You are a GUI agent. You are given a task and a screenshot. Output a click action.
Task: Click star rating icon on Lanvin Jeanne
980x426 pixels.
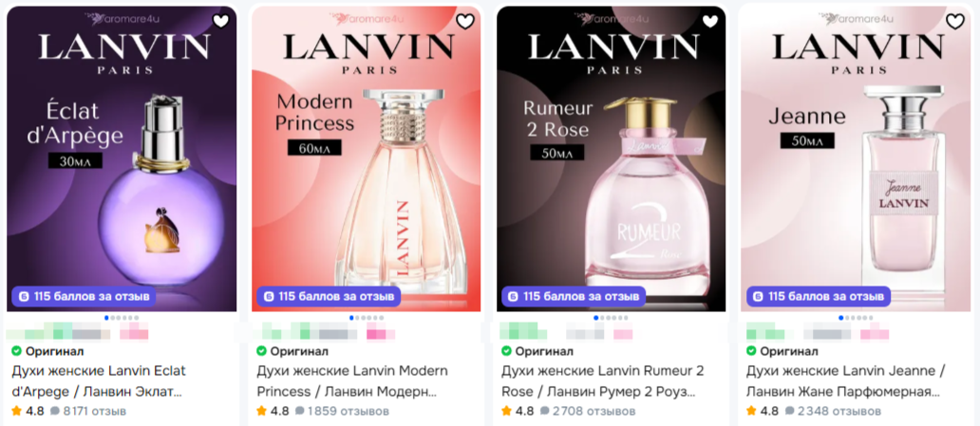[751, 411]
